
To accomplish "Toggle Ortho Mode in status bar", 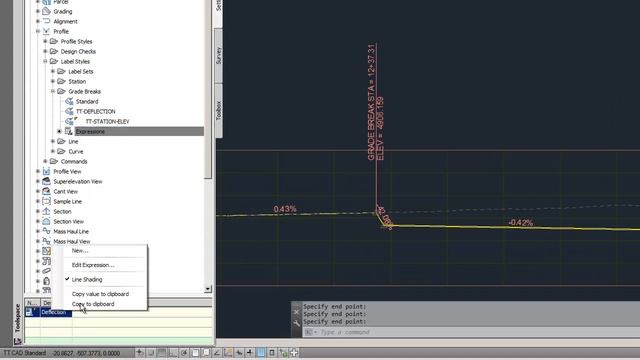I will tap(173, 353).
